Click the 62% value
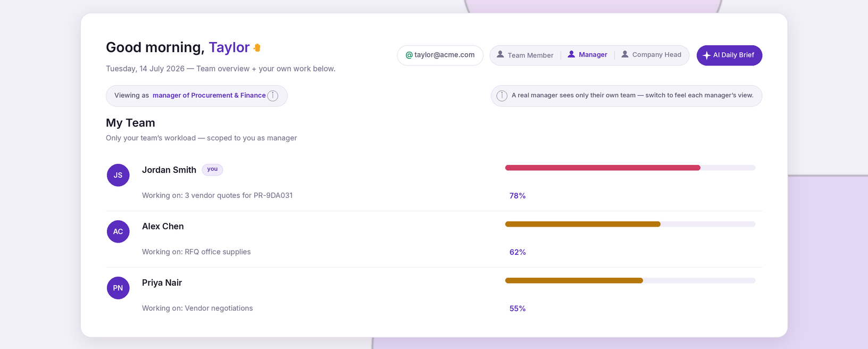 pos(518,252)
